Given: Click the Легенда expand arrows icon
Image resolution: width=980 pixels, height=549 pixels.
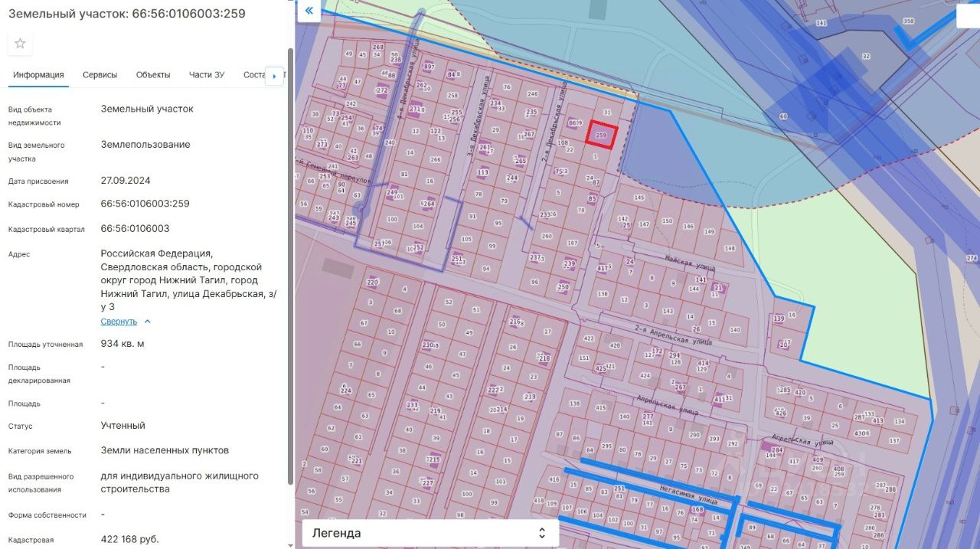Looking at the screenshot, I should tap(542, 533).
